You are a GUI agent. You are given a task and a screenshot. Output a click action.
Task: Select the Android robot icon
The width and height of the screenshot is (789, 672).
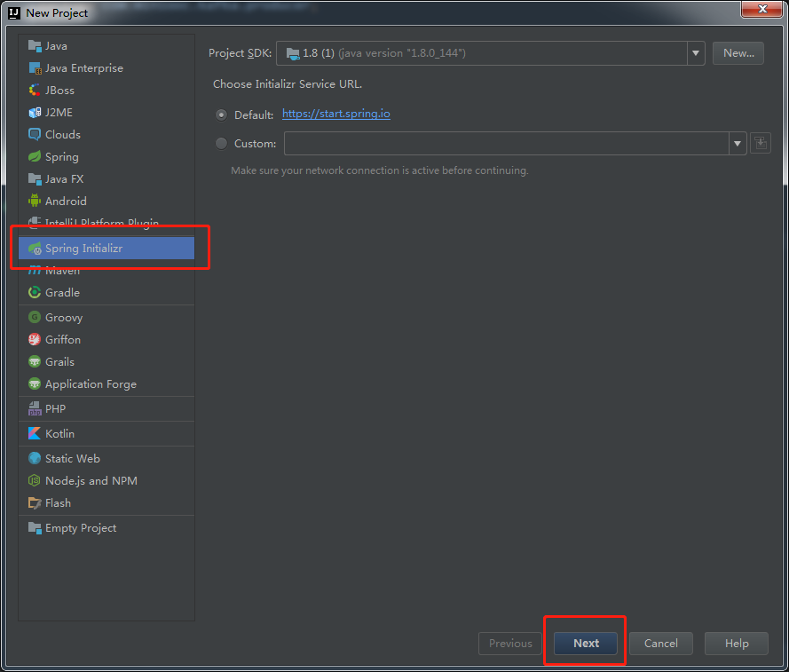[x=35, y=201]
